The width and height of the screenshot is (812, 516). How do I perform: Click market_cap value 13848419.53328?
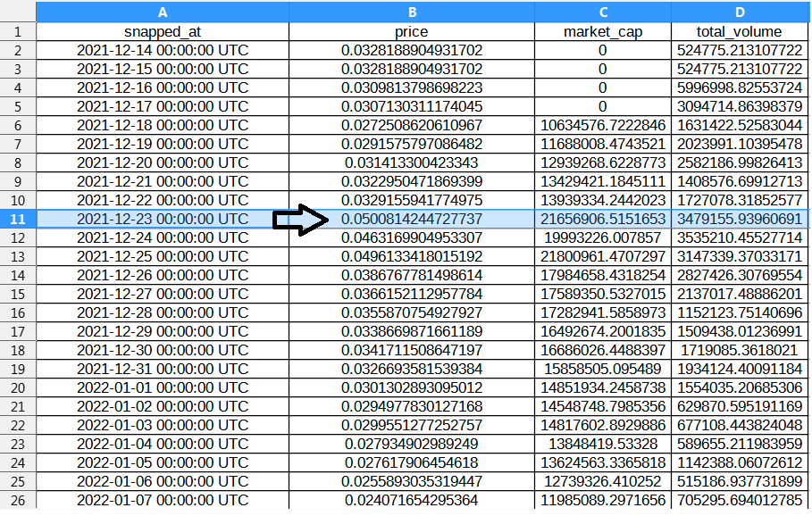point(603,444)
